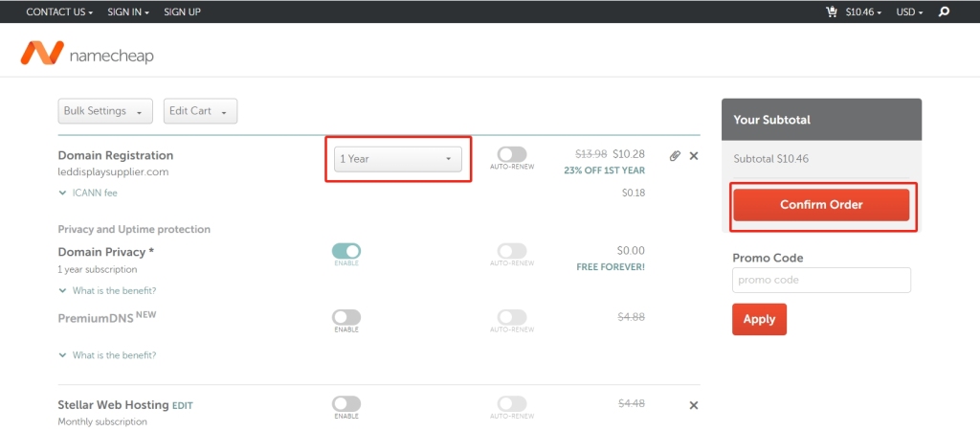Toggle auto-renew for Stellar Web Hosting
The width and height of the screenshot is (980, 432).
point(512,404)
